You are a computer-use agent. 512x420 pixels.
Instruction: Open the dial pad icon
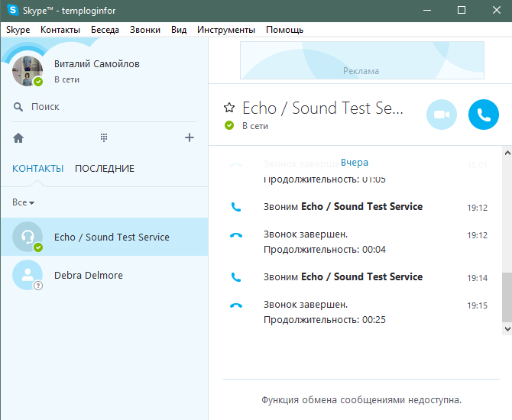coord(104,137)
